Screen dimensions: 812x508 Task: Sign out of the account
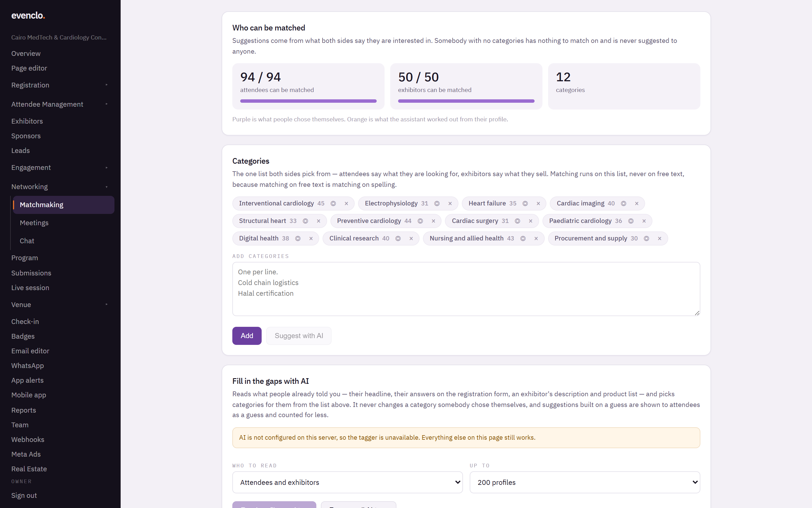click(x=24, y=495)
